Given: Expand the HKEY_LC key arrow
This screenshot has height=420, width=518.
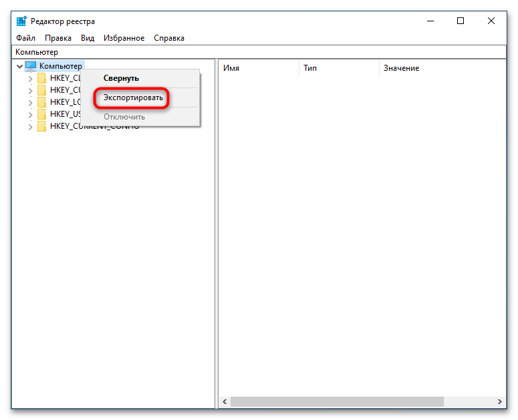Looking at the screenshot, I should pos(30,103).
